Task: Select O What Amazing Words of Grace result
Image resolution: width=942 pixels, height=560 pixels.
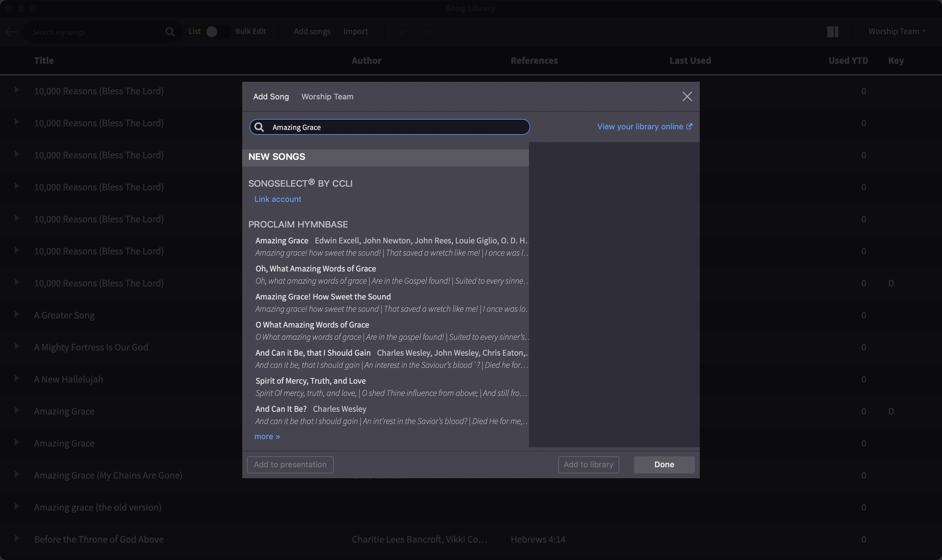Action: pyautogui.click(x=392, y=331)
